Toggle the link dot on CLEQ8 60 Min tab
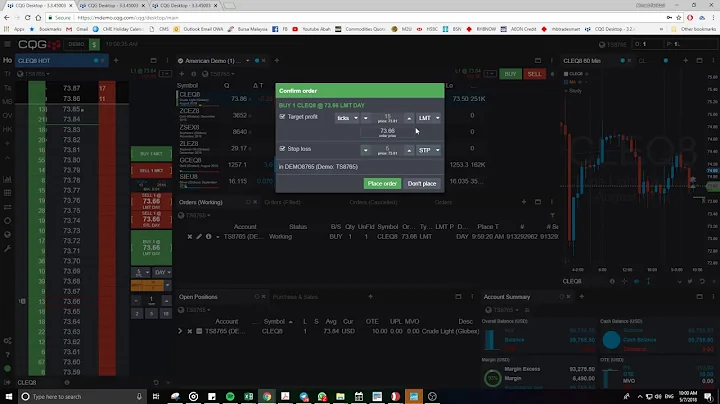 623,60
